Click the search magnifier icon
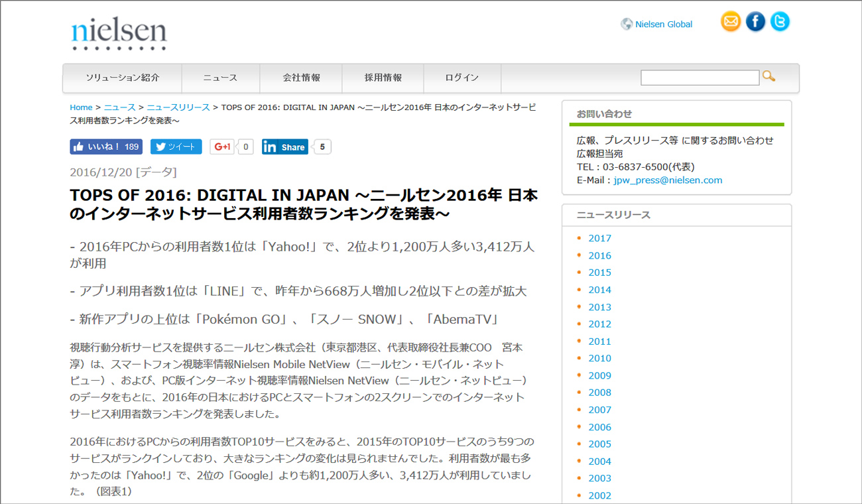Screen dimensions: 862x504 pyautogui.click(x=769, y=76)
